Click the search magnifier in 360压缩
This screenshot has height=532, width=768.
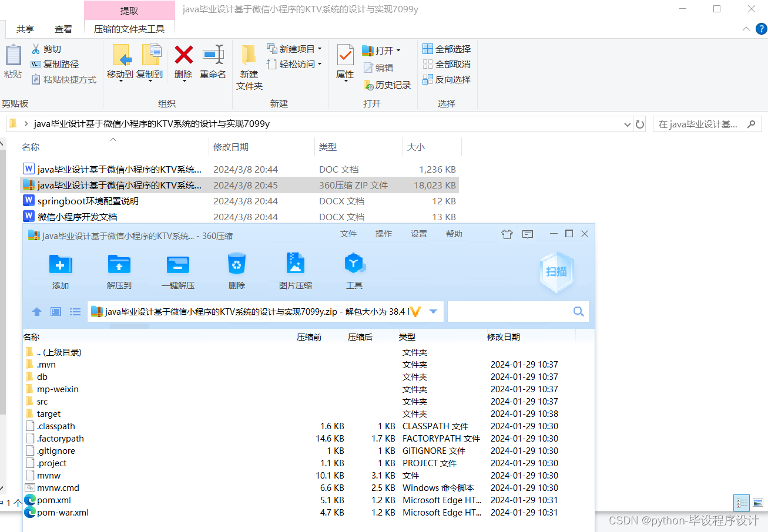(x=579, y=311)
